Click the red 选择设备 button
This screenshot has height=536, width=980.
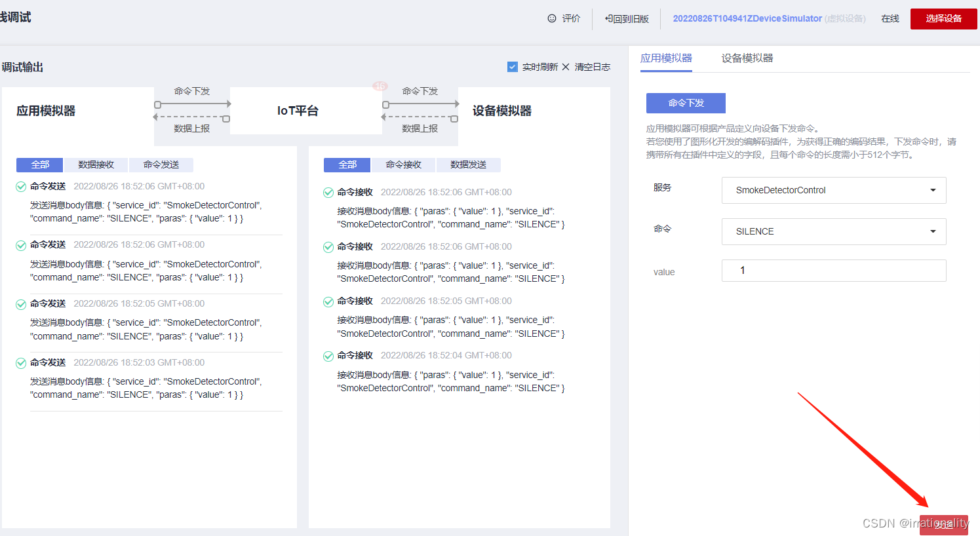943,18
